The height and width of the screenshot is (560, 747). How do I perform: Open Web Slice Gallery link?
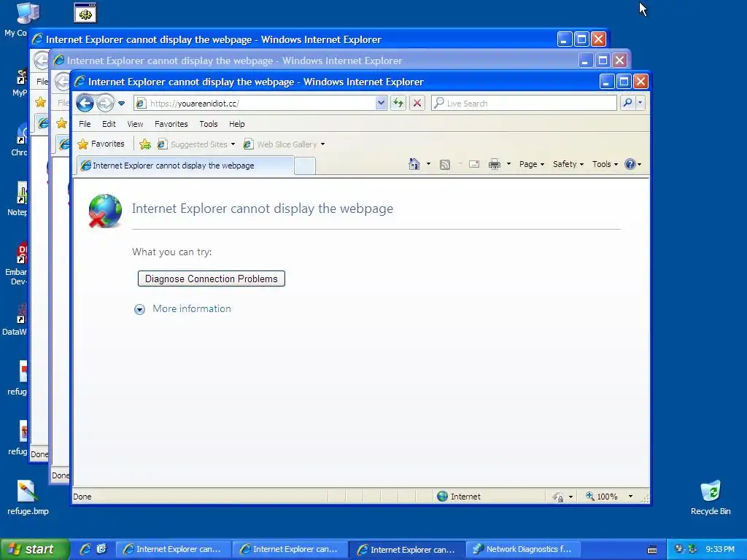[x=280, y=144]
